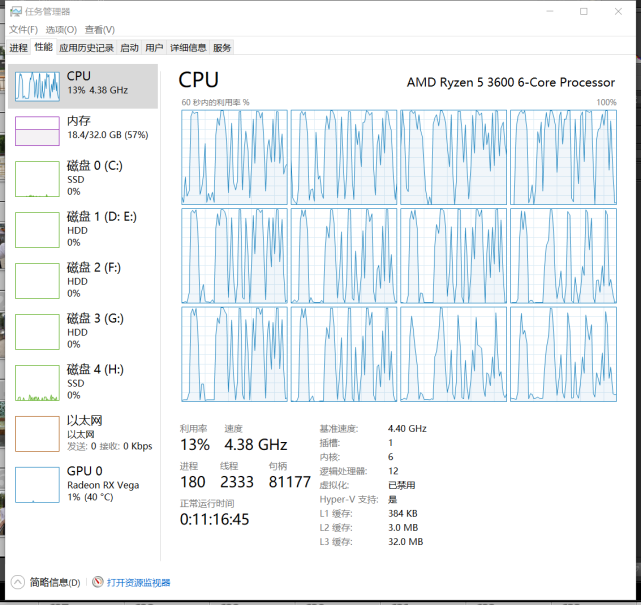Click the last logical processor graph at bottom-right

pos(563,354)
